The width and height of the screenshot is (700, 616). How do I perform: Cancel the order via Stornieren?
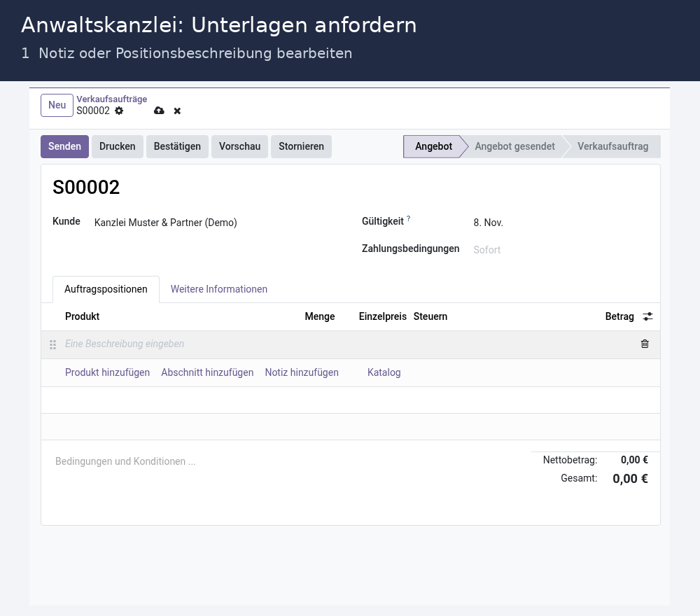click(301, 146)
